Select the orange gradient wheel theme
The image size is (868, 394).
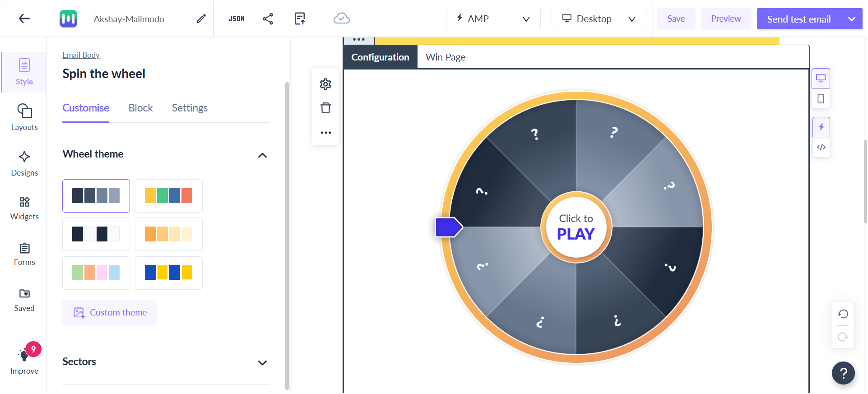pos(169,234)
